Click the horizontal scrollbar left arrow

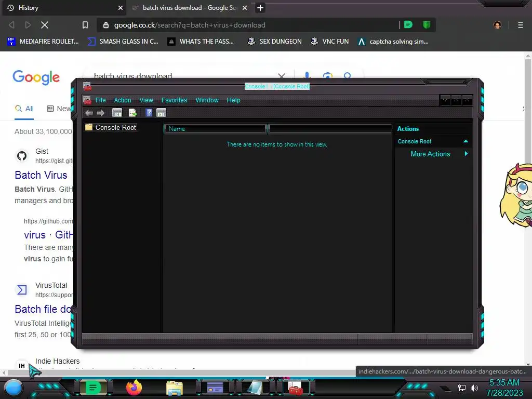(x=4, y=373)
